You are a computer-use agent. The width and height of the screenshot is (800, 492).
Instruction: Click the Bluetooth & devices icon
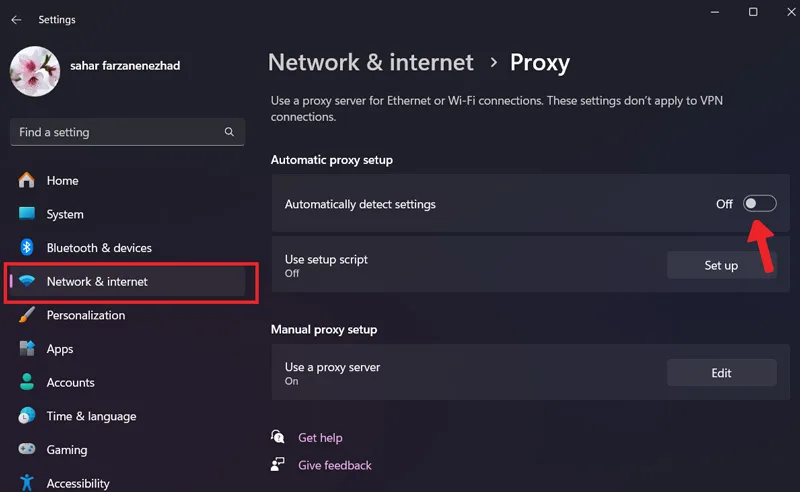tap(27, 248)
